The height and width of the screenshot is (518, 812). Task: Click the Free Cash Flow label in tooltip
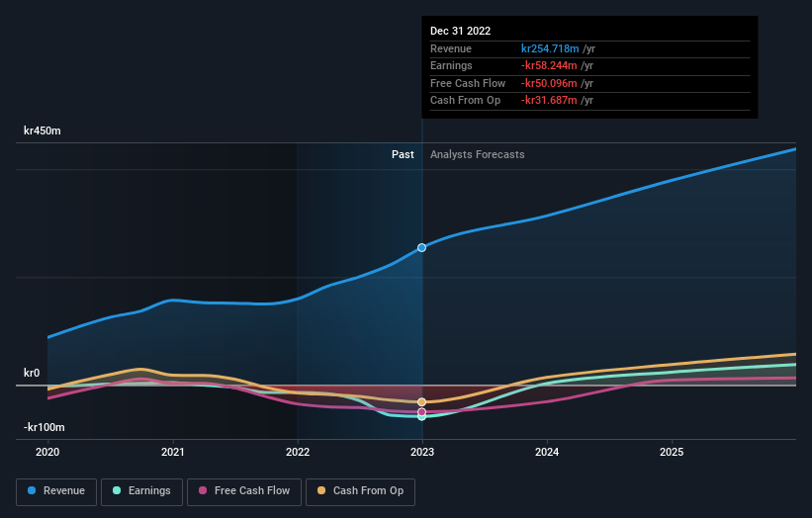(468, 83)
